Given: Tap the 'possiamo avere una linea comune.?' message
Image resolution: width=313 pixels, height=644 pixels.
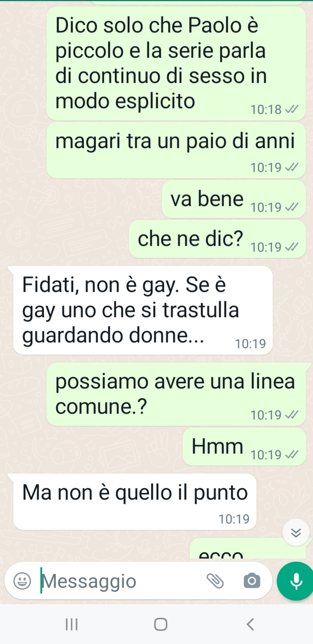Looking at the screenshot, I should point(176,394).
